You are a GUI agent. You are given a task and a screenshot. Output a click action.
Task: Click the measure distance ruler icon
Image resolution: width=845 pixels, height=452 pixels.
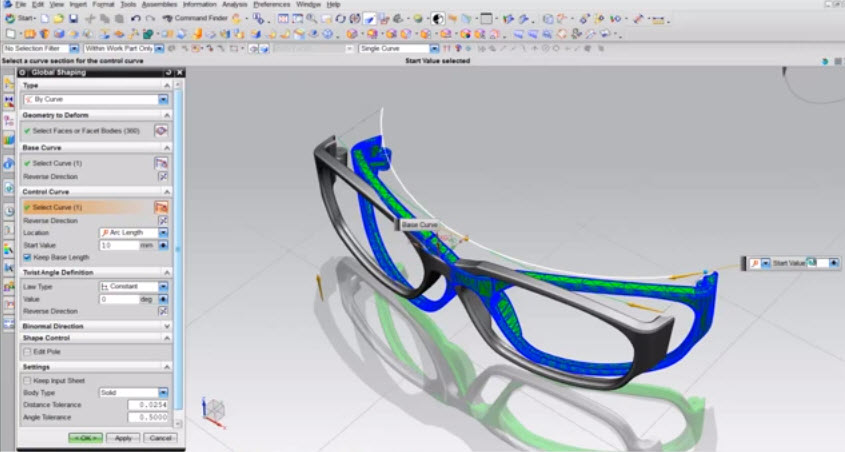[x=658, y=19]
